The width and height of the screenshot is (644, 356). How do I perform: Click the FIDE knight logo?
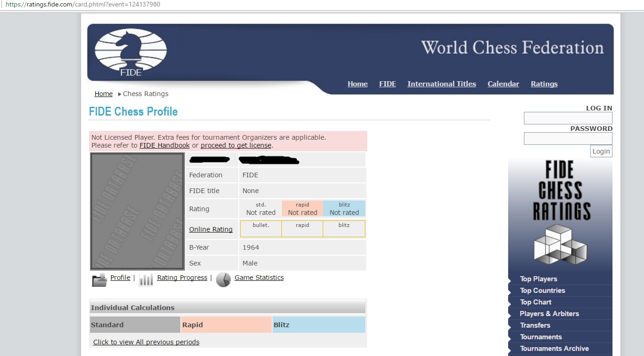(131, 52)
